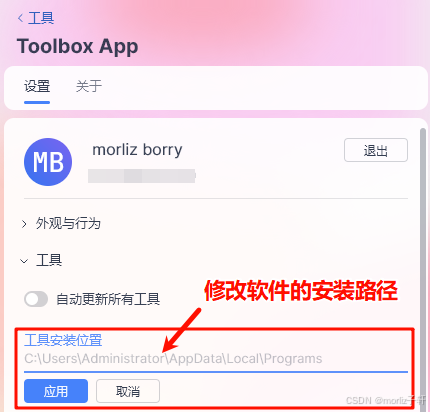Click the 工具安装位置 field label
Screen dimensions: 430x412
63,340
